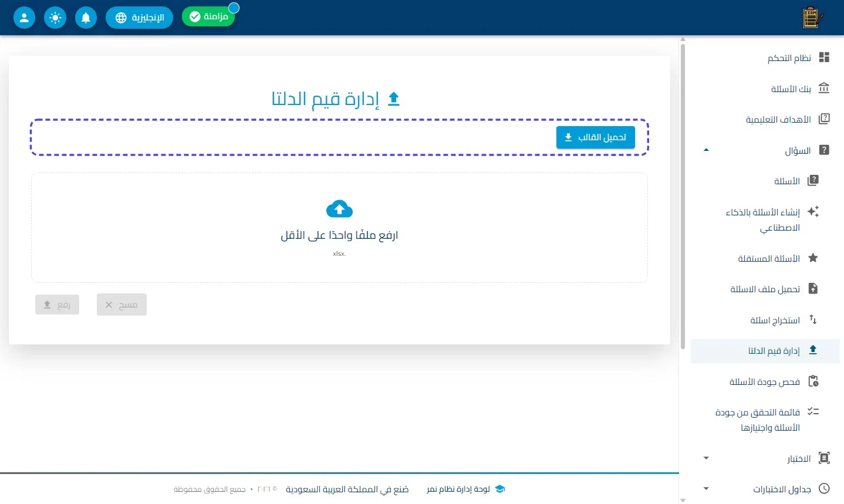Open الأسئلة المستقلة star icon
This screenshot has width=844, height=504.
(813, 258)
